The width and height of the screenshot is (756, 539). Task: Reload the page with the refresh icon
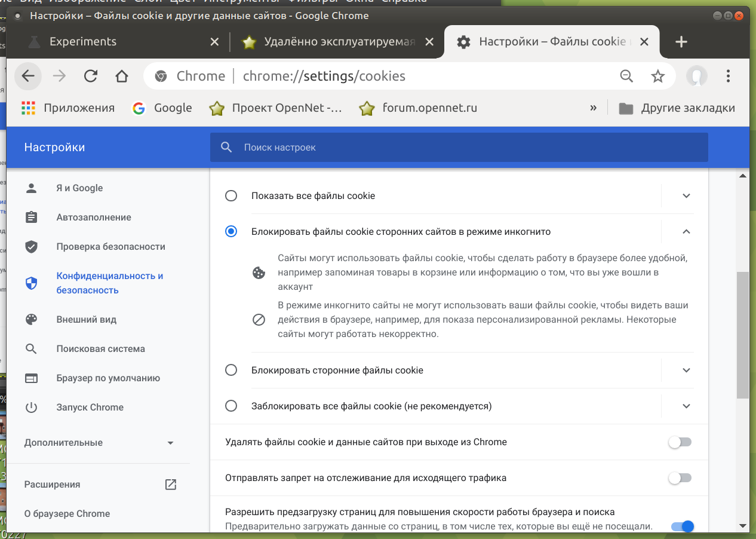click(x=91, y=76)
